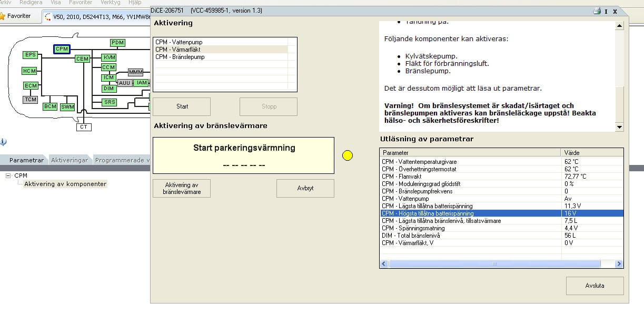
Task: Open the Parametrar tab
Action: 26,160
